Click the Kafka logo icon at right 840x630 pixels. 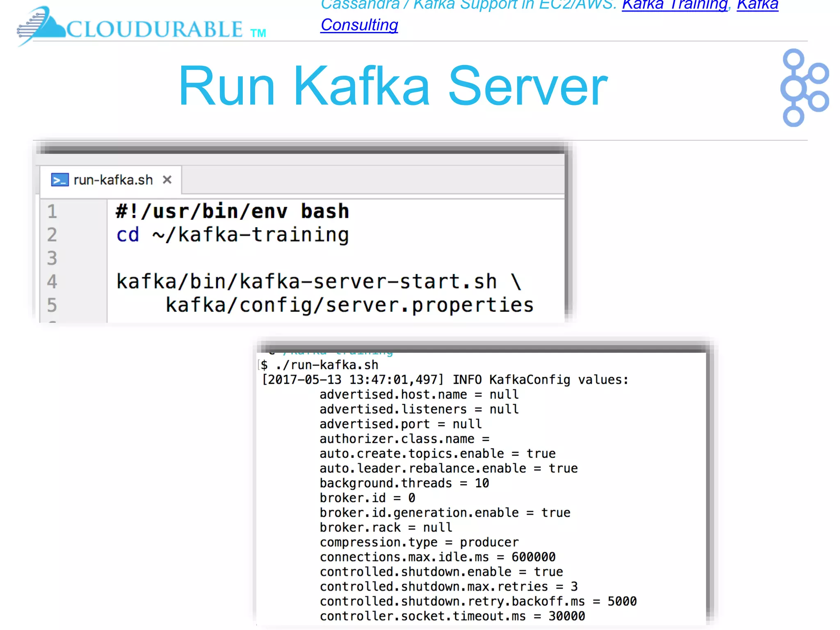tap(804, 87)
